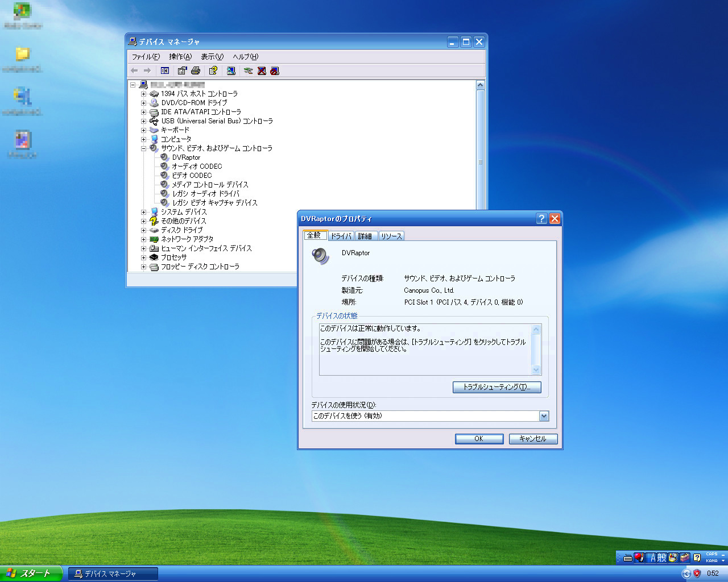728x582 pixels.
Task: Open the 表示(V) menu
Action: click(212, 57)
